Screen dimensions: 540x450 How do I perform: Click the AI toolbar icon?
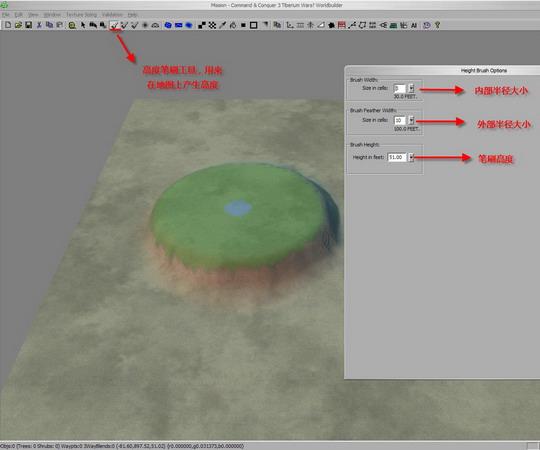(x=414, y=25)
